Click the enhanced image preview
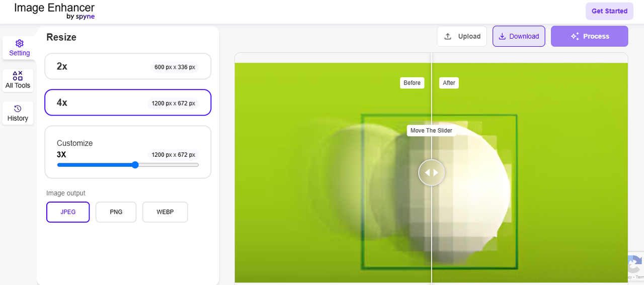The image size is (644, 285). pyautogui.click(x=431, y=172)
